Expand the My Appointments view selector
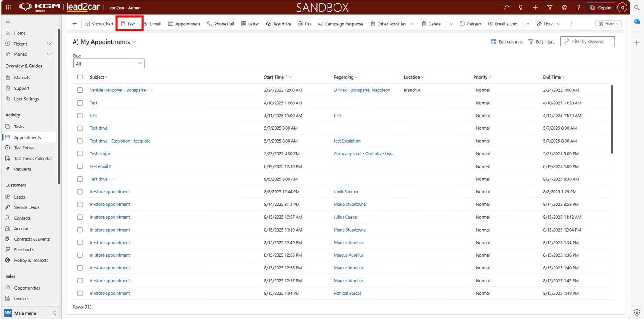Screen dimensions: 644x319 click(134, 42)
